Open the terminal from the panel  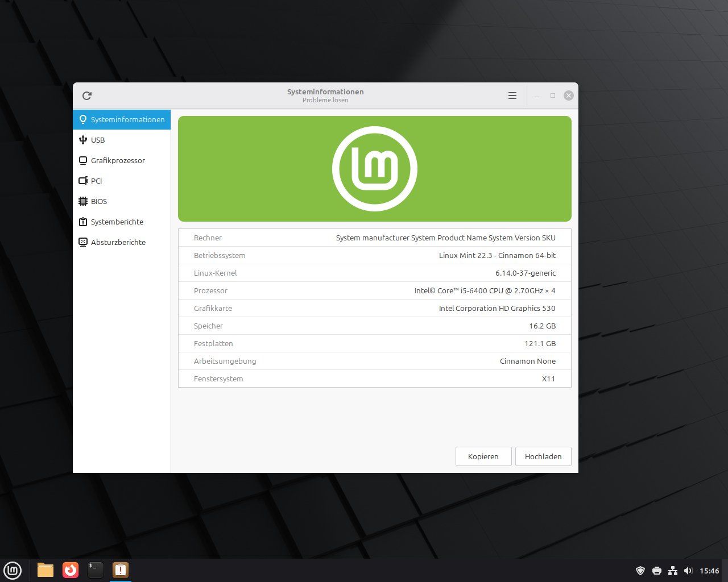(x=96, y=570)
